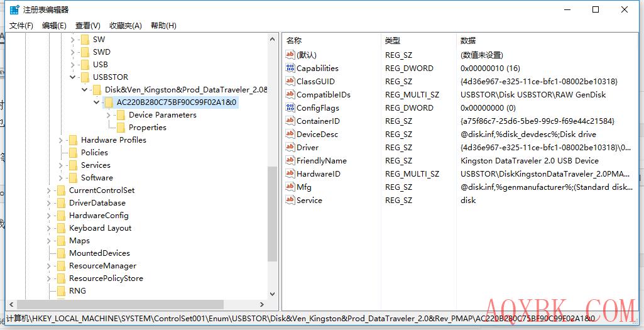Viewport: 644px width, 330px height.
Task: Click the tree scroll up arrow
Action: (x=272, y=40)
